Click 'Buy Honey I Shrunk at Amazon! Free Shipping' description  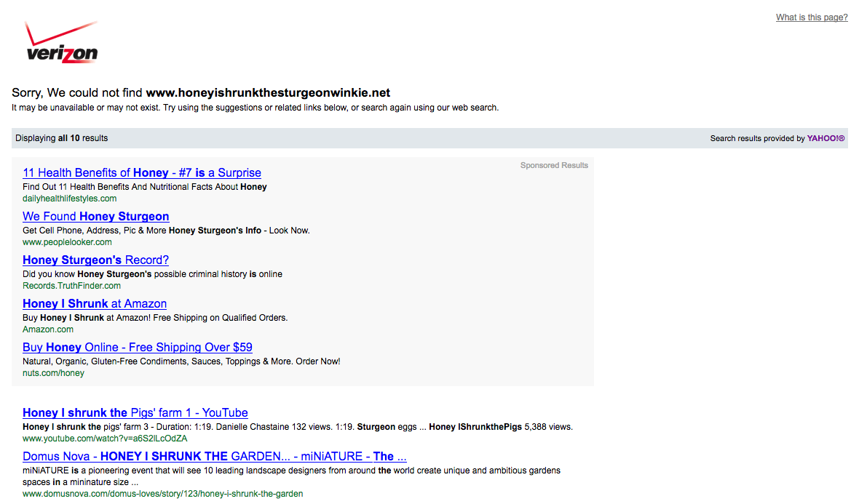click(155, 318)
